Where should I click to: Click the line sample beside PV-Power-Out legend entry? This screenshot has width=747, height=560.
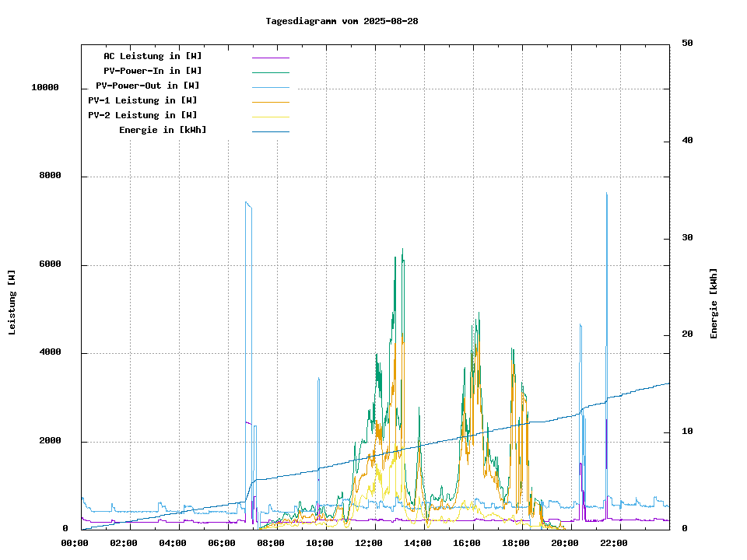(270, 86)
